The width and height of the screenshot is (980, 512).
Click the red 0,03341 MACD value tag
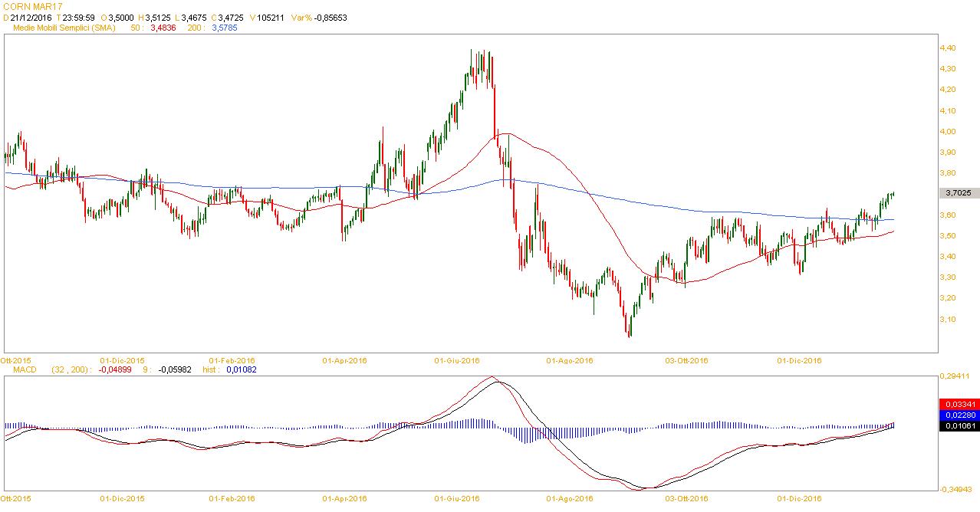(x=959, y=403)
